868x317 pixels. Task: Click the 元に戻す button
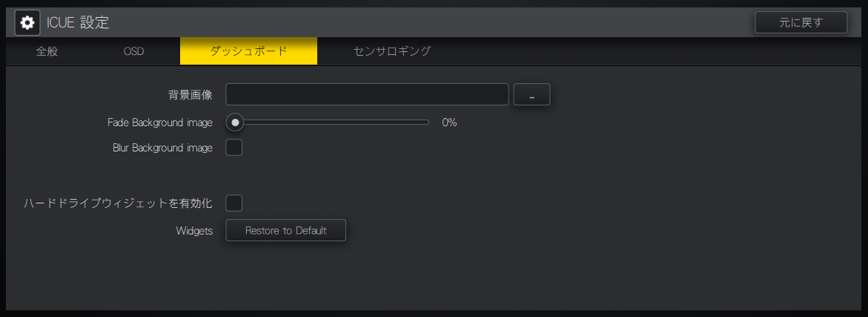point(801,23)
